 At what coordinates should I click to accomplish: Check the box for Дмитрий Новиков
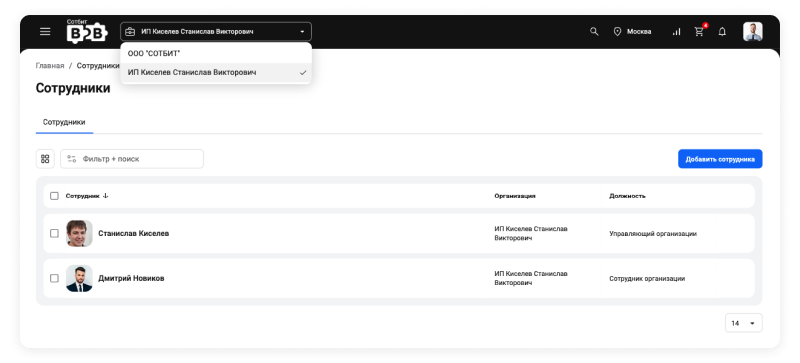[54, 278]
